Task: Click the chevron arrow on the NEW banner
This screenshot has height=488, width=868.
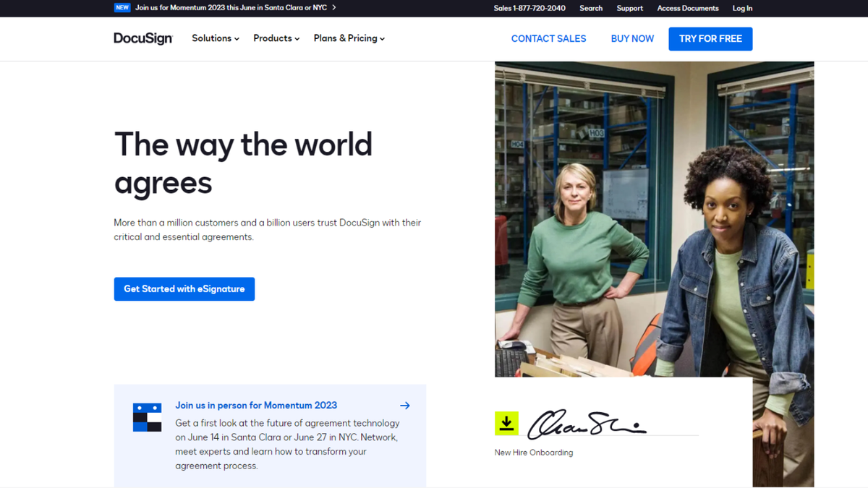Action: click(x=333, y=7)
